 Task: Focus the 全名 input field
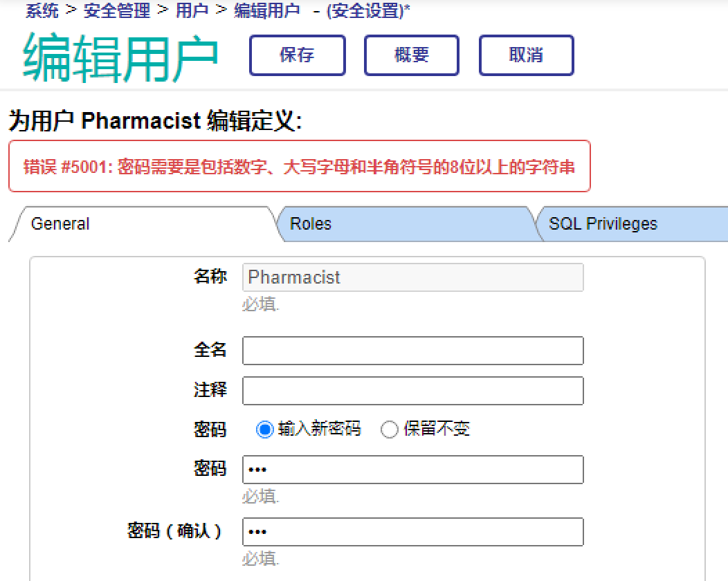coord(412,351)
